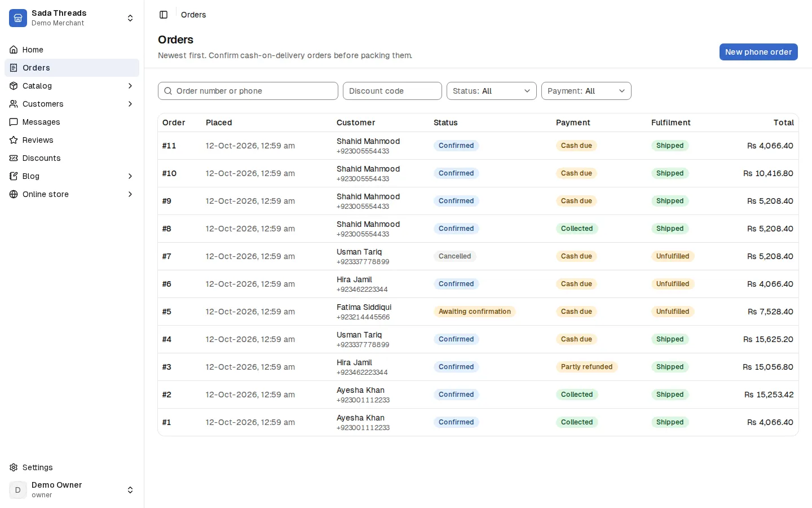Screen dimensions: 812x508
Task: Click the Discounts ticket icon
Action: click(x=14, y=158)
